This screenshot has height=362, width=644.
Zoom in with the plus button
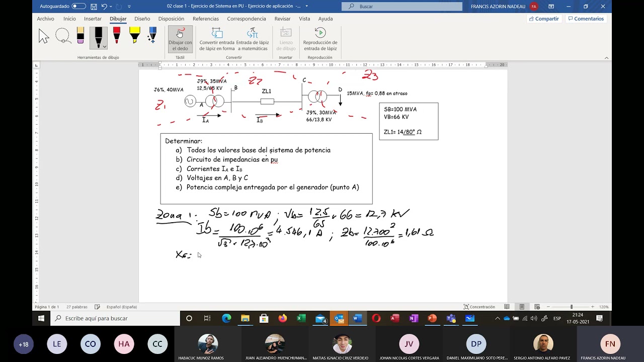point(593,307)
